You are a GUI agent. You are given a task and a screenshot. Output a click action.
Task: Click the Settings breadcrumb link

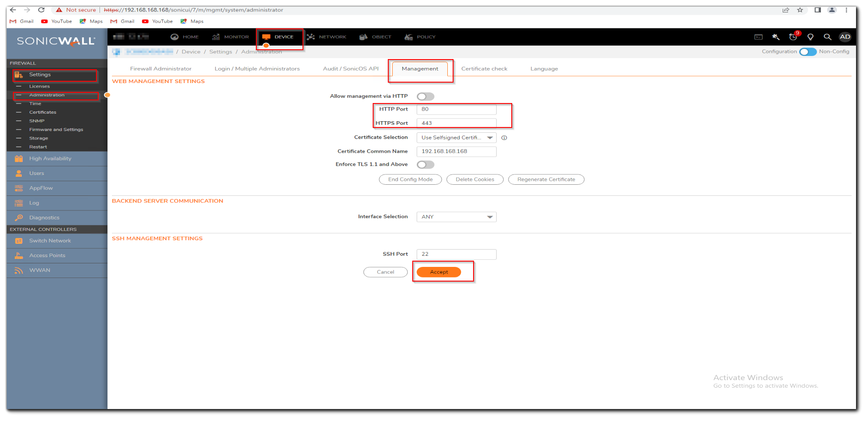coord(221,52)
